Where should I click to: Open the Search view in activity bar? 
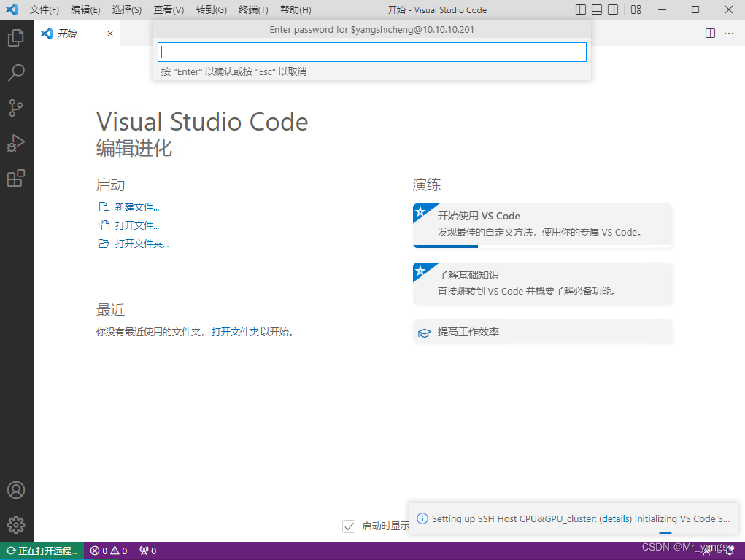point(16,73)
